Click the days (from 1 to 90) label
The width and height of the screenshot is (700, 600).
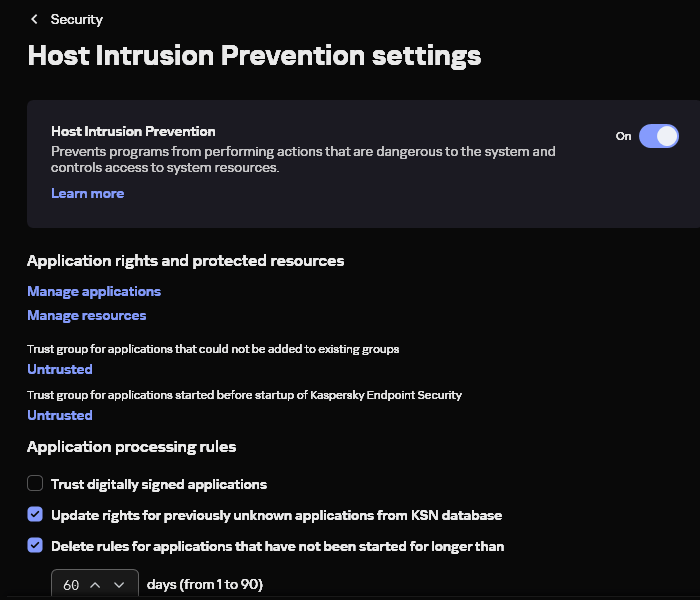click(x=205, y=584)
